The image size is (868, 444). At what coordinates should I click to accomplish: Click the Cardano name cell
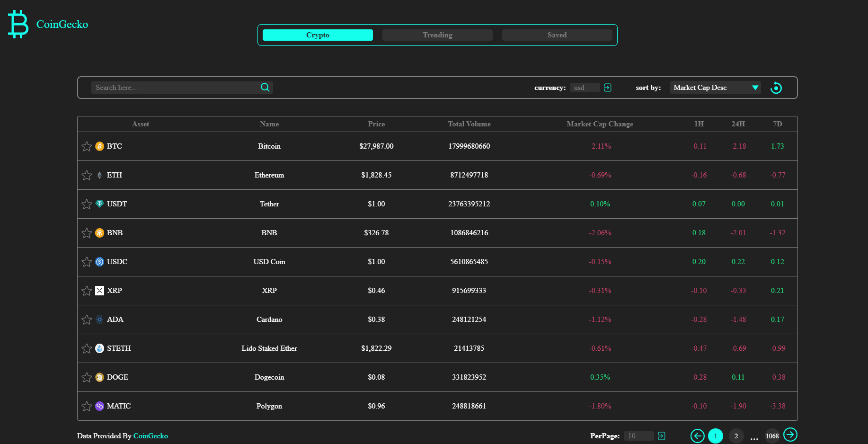point(269,320)
